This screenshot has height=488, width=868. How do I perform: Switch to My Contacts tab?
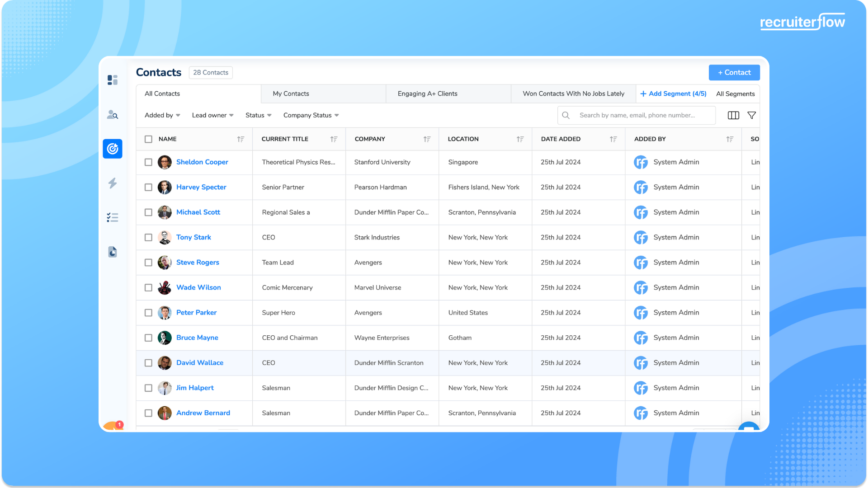[x=291, y=94]
